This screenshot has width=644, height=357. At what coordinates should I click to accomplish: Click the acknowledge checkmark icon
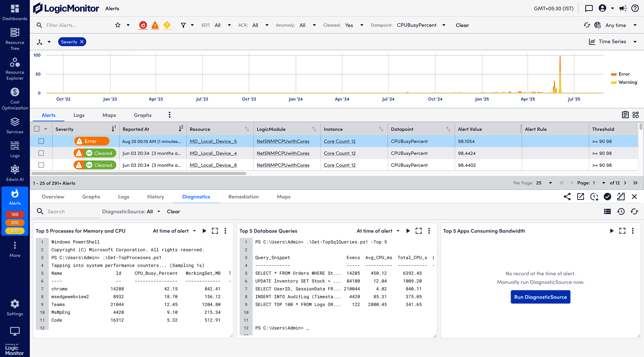pyautogui.click(x=607, y=197)
